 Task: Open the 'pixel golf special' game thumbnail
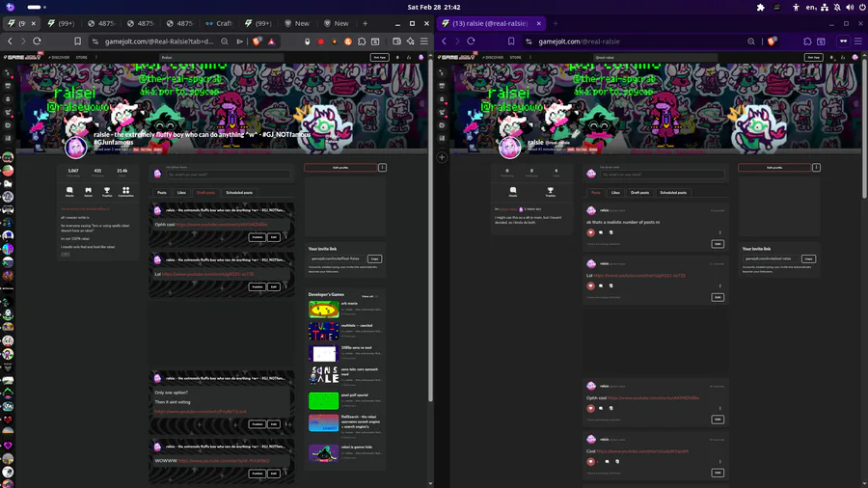(323, 400)
